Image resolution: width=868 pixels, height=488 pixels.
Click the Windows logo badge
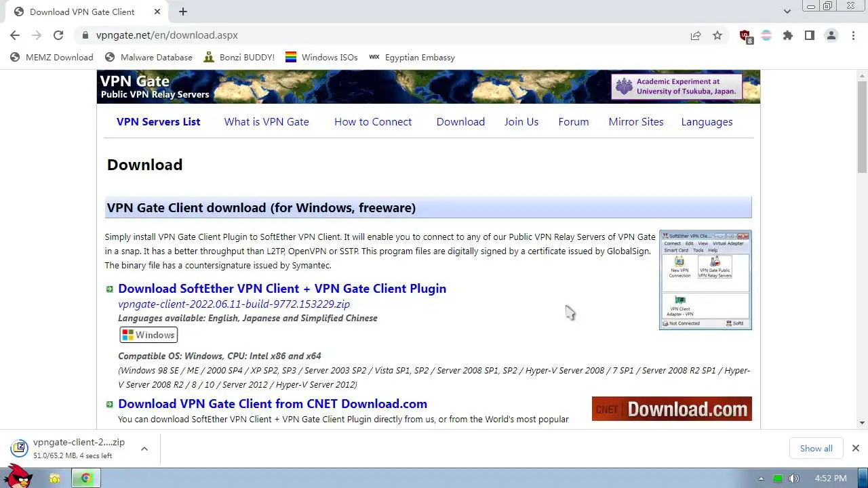[149, 335]
